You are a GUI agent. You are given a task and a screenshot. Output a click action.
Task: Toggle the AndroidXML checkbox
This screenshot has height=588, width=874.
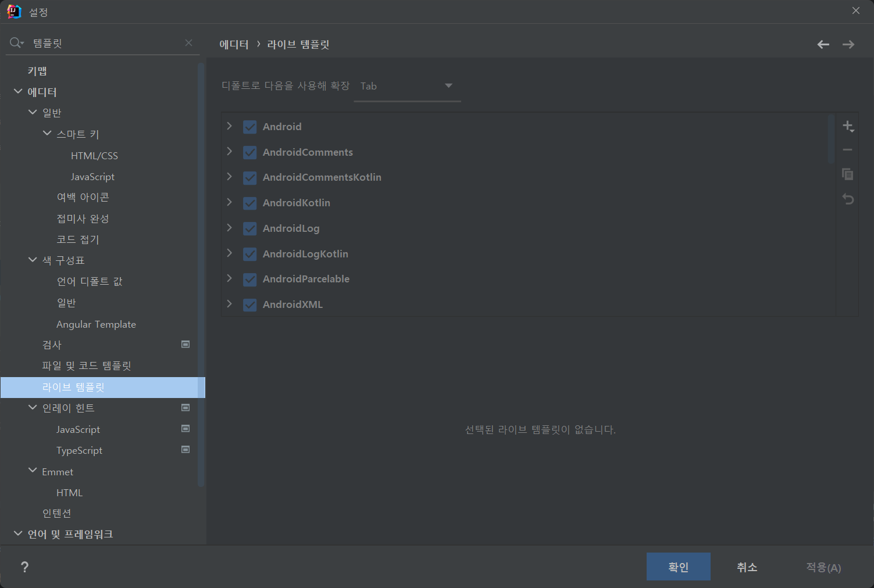click(250, 304)
